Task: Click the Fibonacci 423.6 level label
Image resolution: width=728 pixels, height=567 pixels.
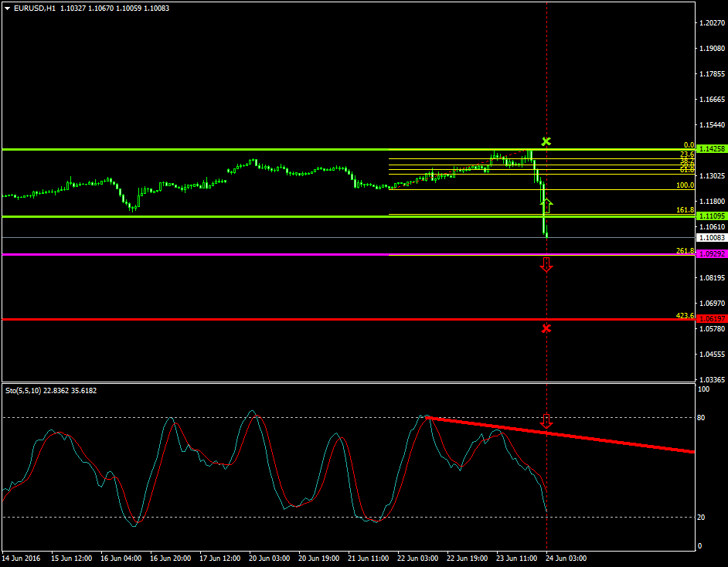Action: coord(685,315)
